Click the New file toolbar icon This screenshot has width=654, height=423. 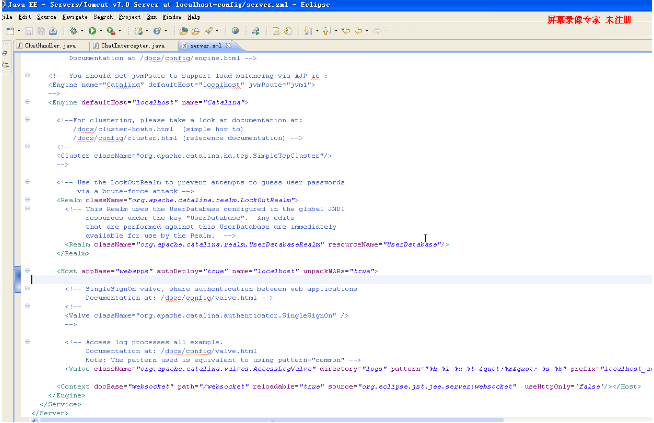point(10,31)
